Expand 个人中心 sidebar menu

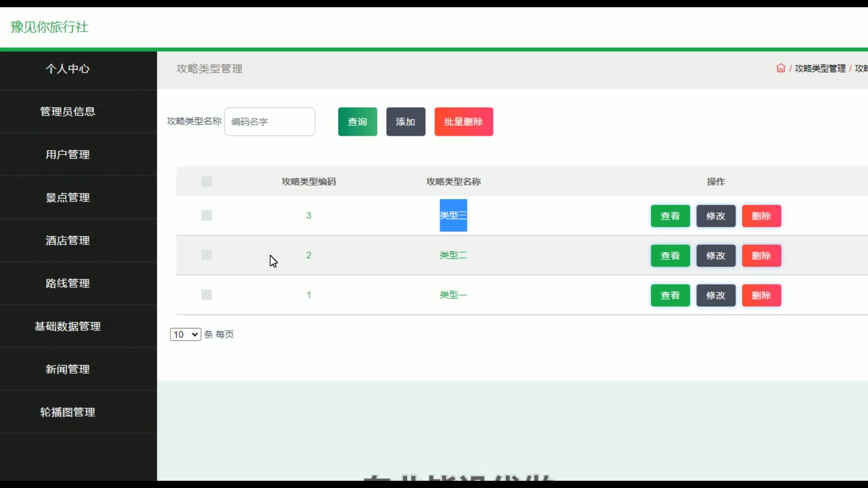[x=68, y=69]
